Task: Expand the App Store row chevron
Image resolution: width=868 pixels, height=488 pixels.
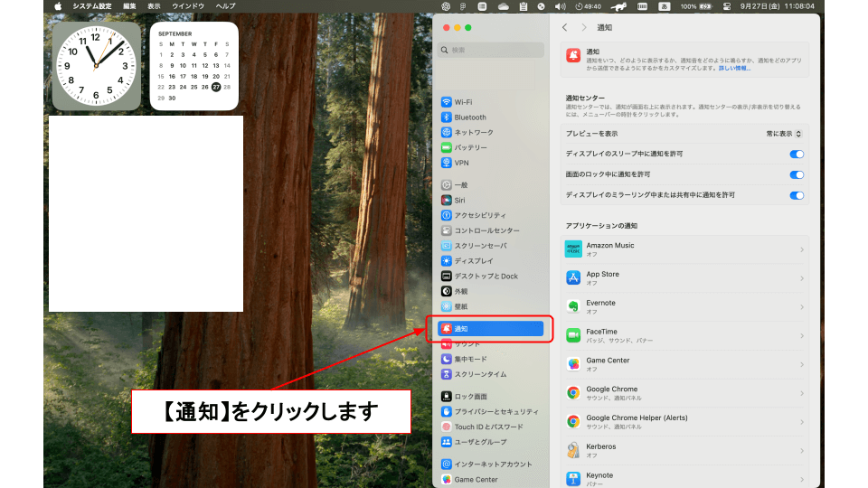Action: [802, 278]
